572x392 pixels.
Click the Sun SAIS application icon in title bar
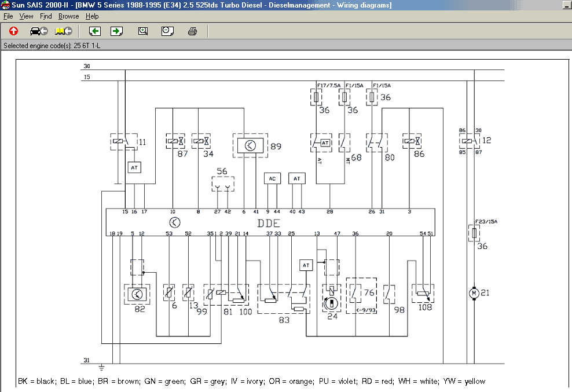5,5
